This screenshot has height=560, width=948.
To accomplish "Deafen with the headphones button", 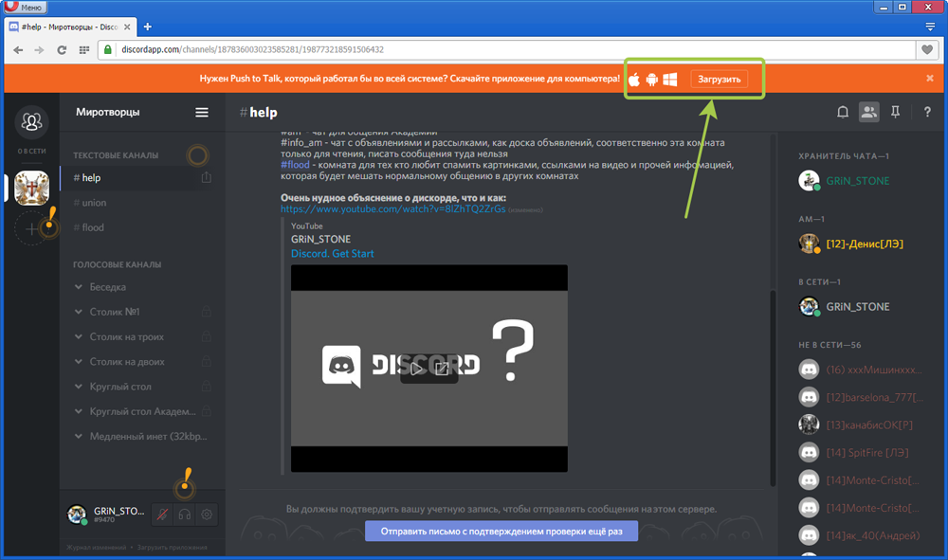I will (185, 515).
